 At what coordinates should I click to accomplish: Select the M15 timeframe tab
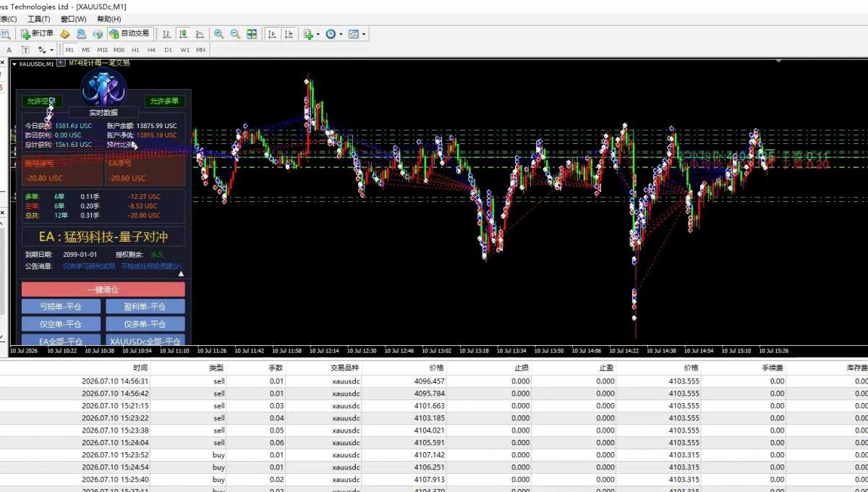pos(102,50)
